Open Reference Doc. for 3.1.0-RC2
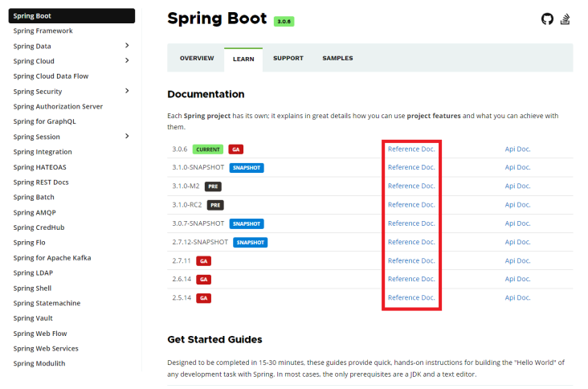Viewport: 588px width, 389px height. pyautogui.click(x=411, y=205)
